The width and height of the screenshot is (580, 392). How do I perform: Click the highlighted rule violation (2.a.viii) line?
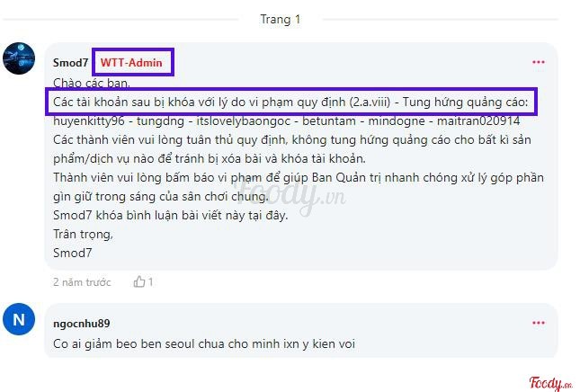pos(290,102)
